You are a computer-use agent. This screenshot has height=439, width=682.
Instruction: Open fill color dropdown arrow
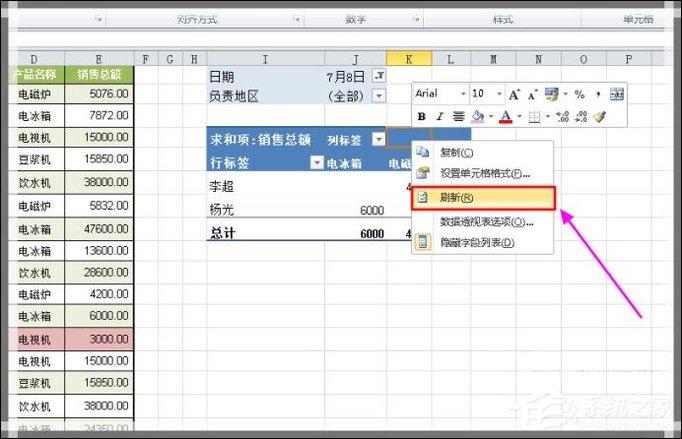click(x=491, y=117)
